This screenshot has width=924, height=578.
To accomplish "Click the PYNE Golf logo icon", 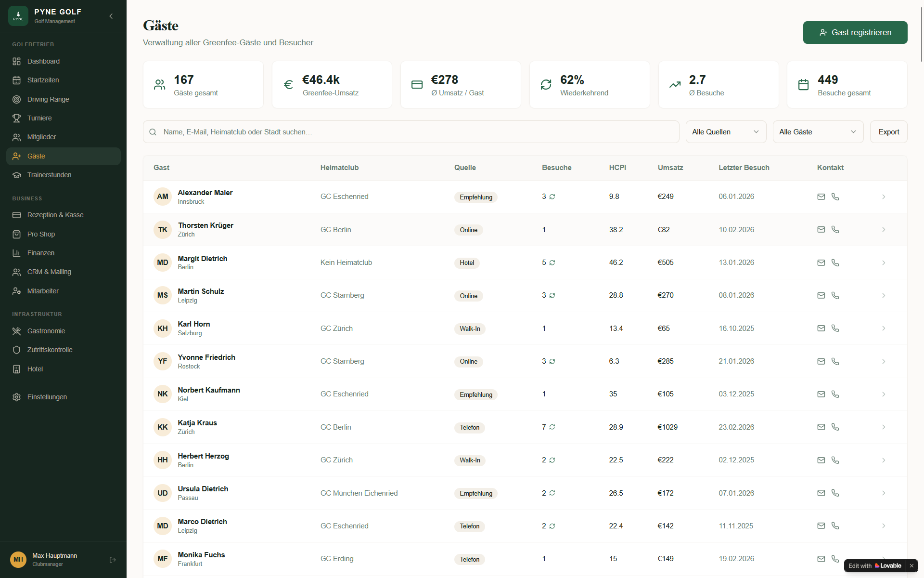I will coord(18,16).
